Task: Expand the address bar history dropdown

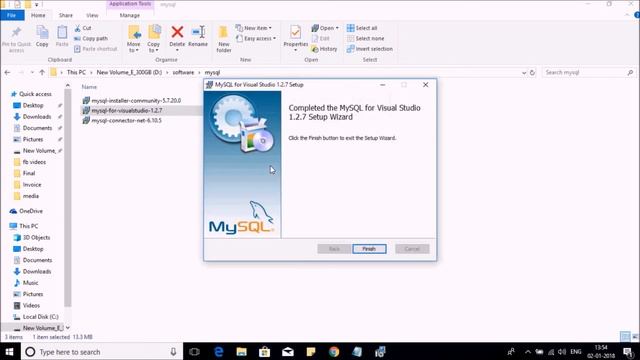Action: (x=524, y=73)
